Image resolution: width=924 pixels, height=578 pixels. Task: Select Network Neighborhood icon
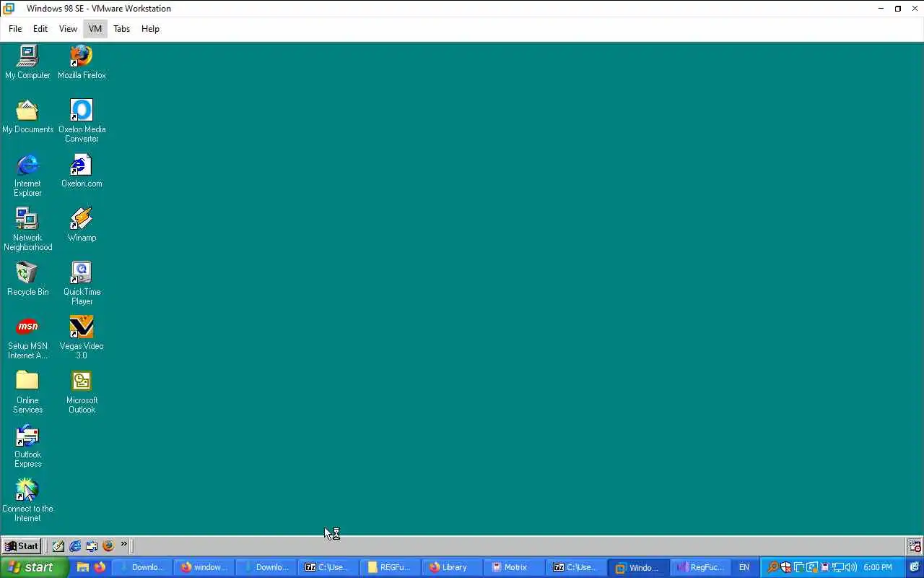point(27,229)
